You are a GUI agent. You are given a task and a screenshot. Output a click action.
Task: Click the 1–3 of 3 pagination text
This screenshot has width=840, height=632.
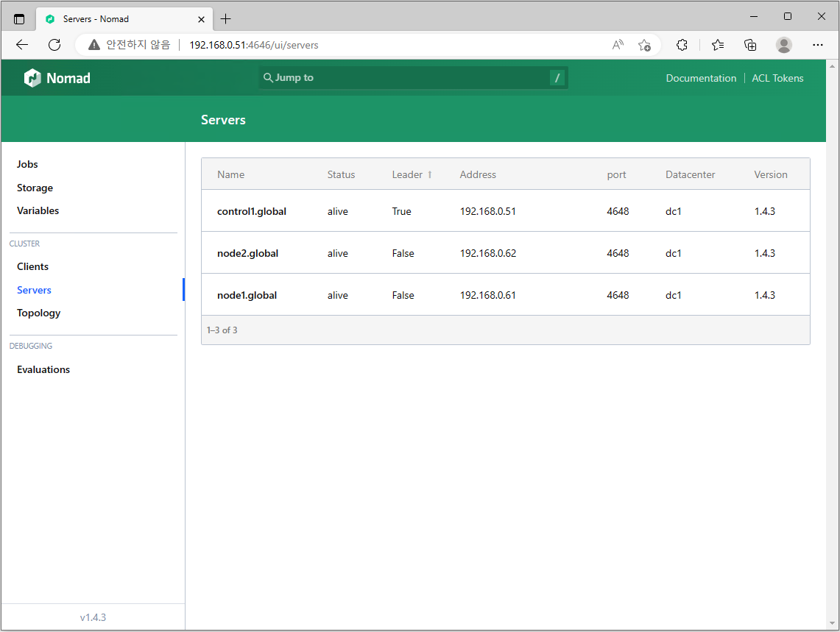222,330
